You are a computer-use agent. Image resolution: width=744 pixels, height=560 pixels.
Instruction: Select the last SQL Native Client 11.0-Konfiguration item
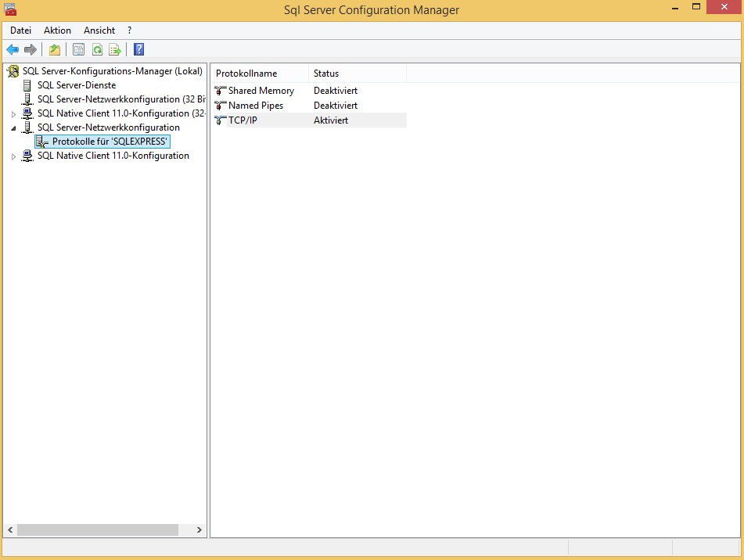tap(113, 156)
